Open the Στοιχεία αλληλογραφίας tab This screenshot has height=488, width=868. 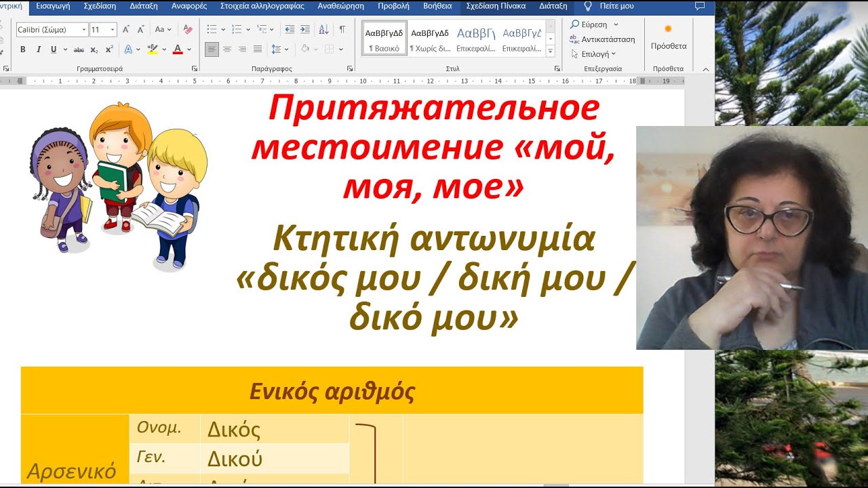[x=262, y=6]
